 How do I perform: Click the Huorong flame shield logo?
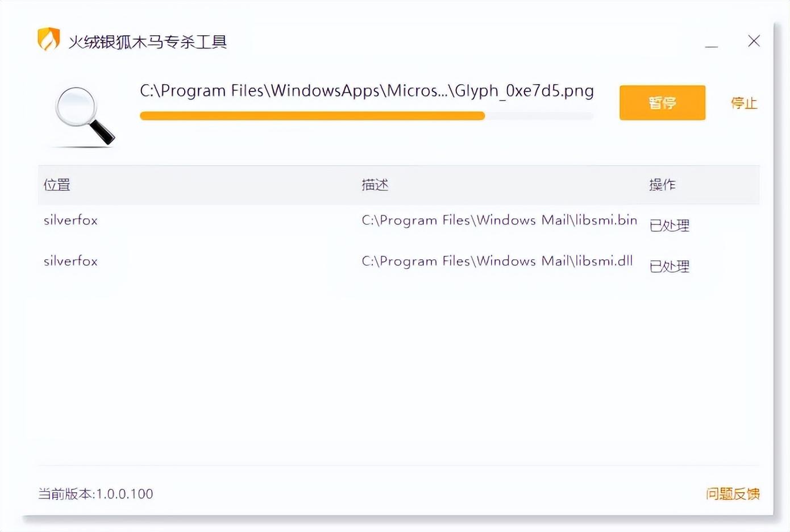pyautogui.click(x=49, y=39)
